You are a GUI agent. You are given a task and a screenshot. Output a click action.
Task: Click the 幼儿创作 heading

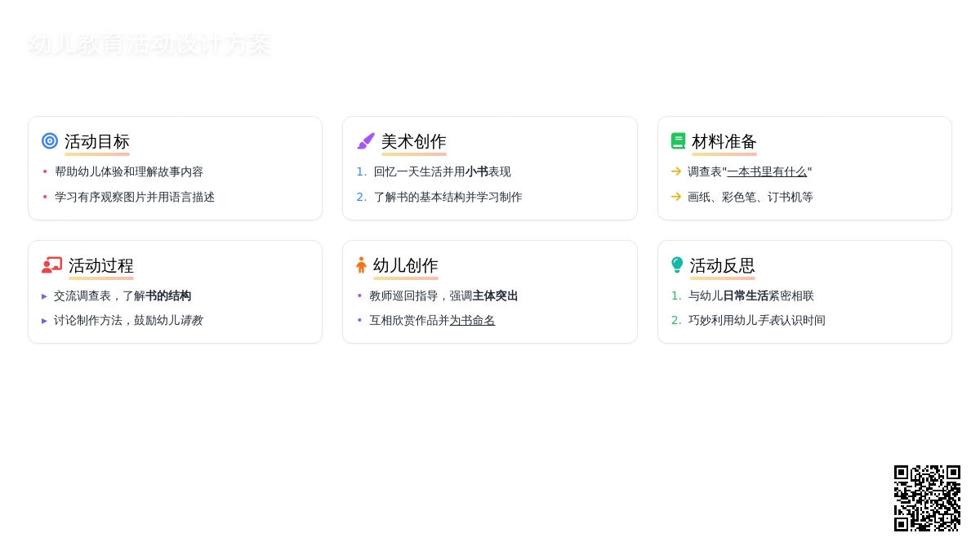coord(406,265)
